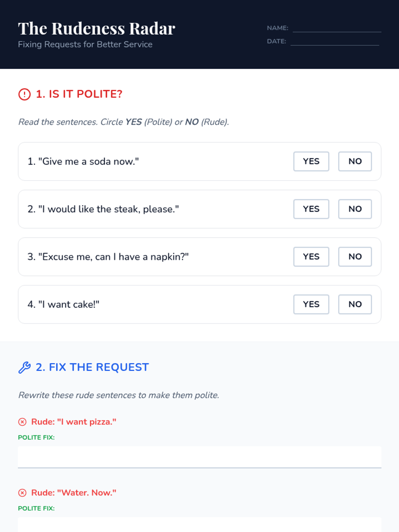The image size is (399, 532).
Task: Click the DATE line in the header
Action: pyautogui.click(x=334, y=42)
